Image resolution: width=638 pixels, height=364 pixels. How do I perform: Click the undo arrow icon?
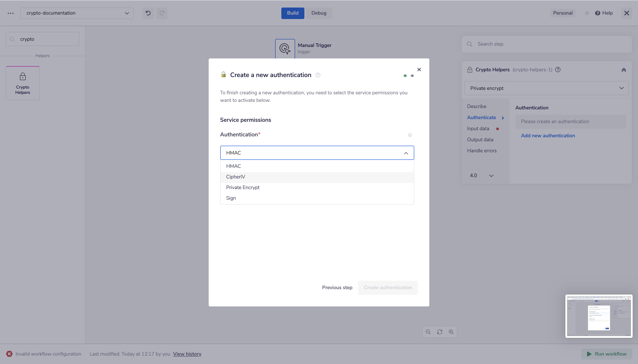[x=148, y=13]
